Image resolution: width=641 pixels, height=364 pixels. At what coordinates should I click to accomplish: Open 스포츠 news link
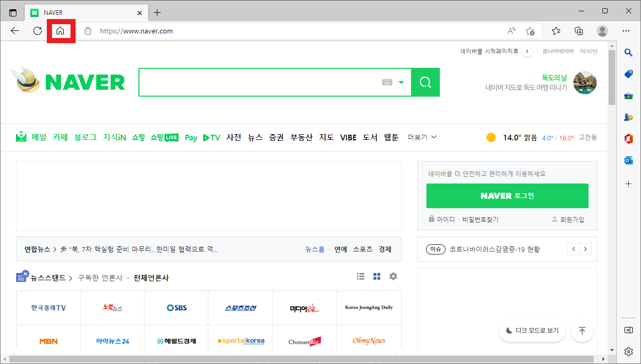coord(363,249)
